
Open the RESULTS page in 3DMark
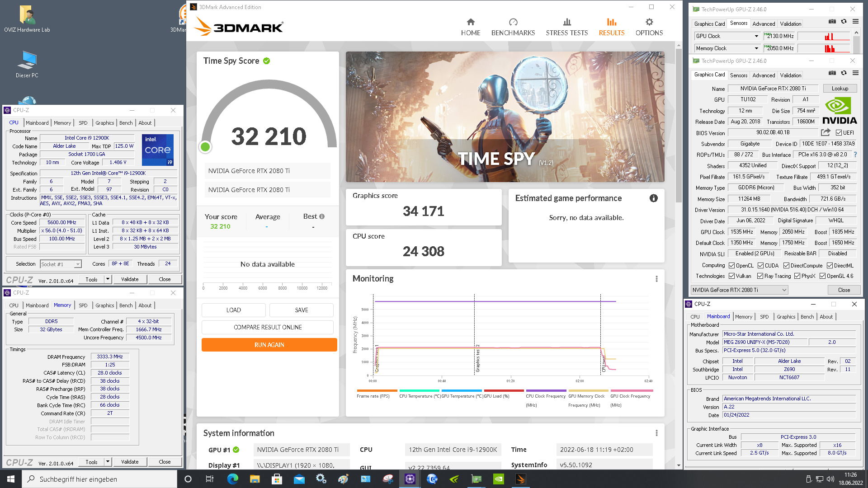coord(611,27)
